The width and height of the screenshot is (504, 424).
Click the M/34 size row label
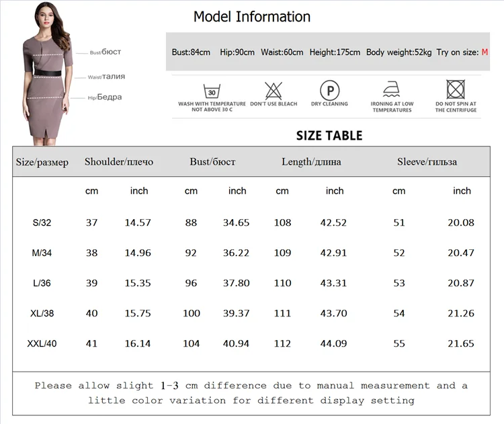pos(42,253)
